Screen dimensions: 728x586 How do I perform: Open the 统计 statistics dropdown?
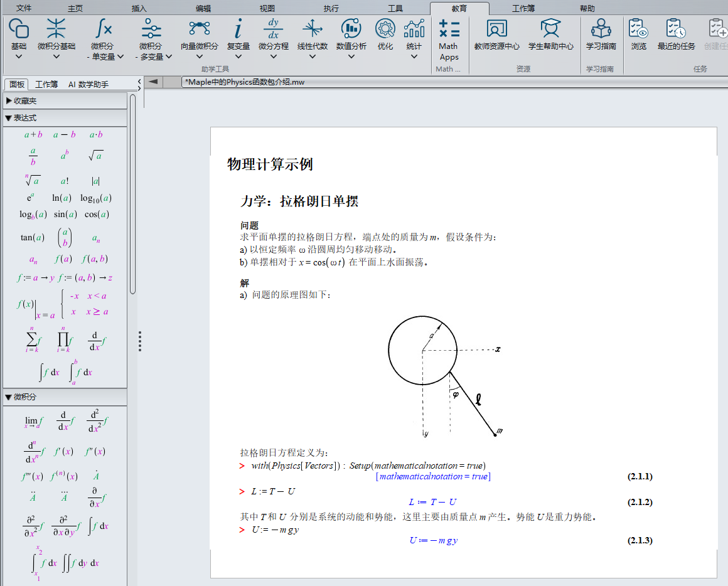414,57
